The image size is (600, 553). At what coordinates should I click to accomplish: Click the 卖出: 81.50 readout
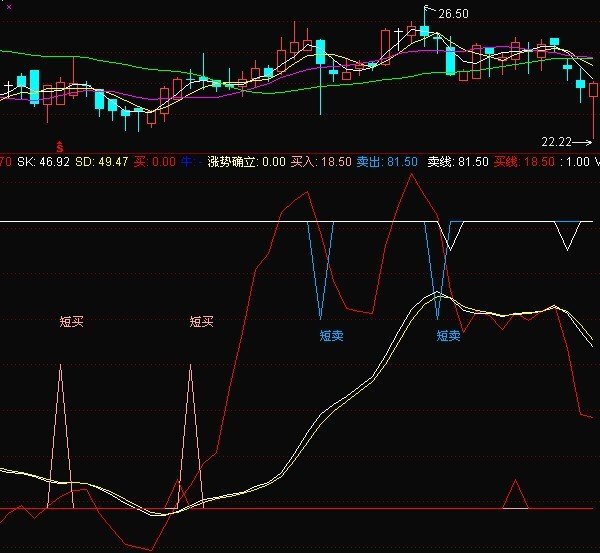click(x=387, y=161)
